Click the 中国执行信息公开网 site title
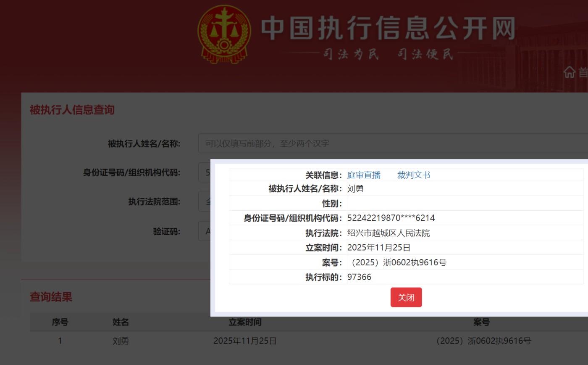The height and width of the screenshot is (365, 588). [x=388, y=29]
